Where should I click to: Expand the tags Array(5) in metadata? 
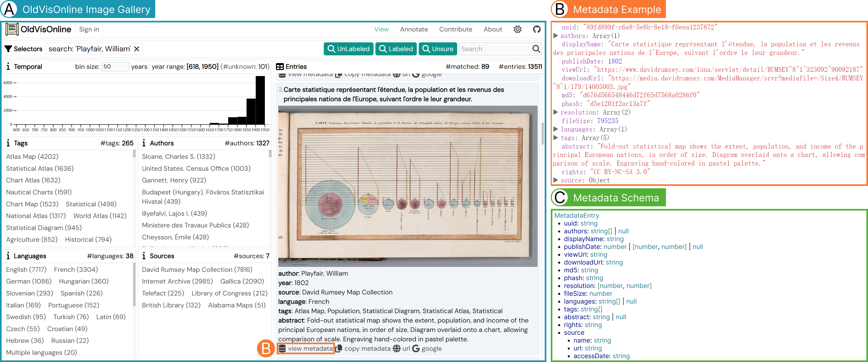[x=555, y=137]
